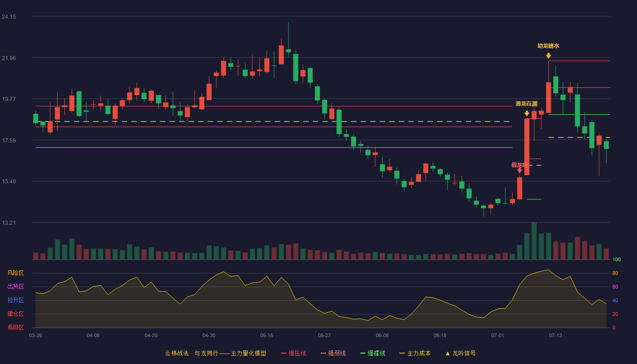Click the orange 80 indicator axis value

(615, 273)
